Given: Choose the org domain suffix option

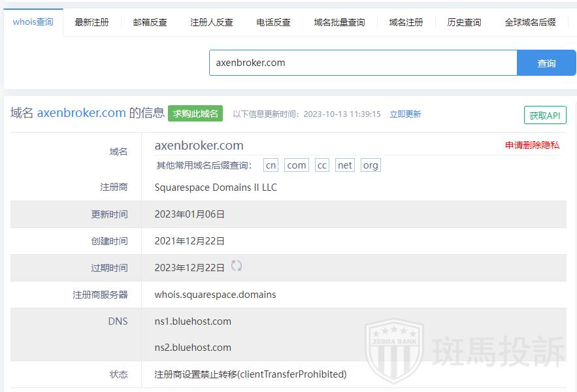Looking at the screenshot, I should pos(371,165).
